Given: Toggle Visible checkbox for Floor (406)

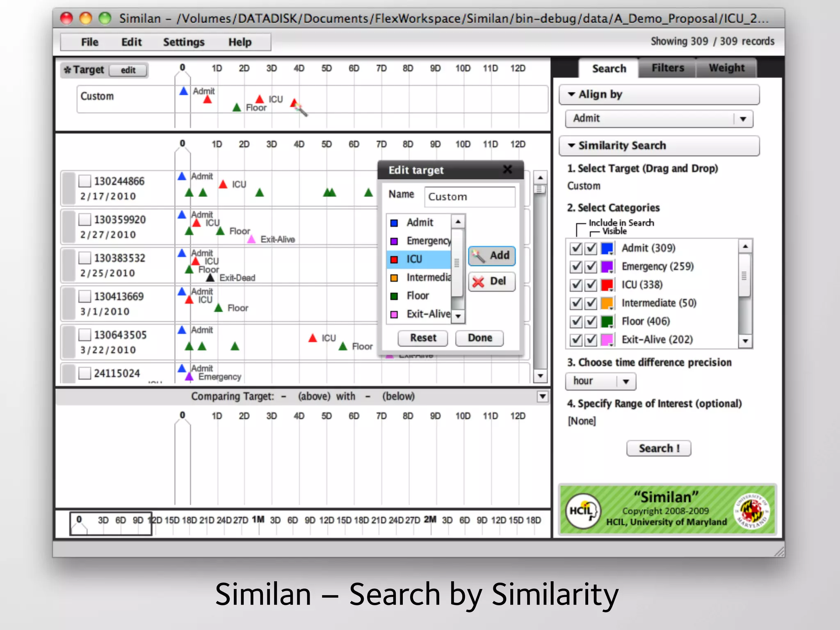Looking at the screenshot, I should point(591,321).
